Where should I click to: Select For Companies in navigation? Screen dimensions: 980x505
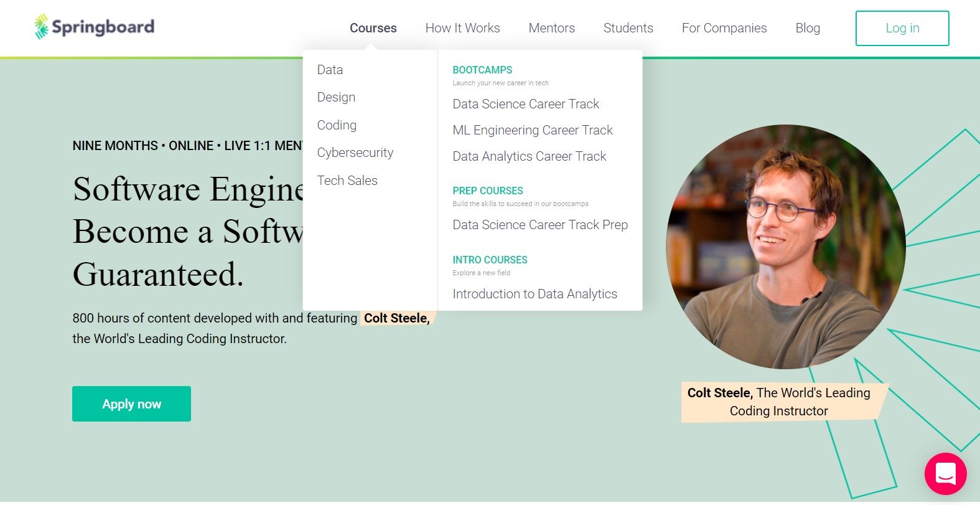[724, 28]
